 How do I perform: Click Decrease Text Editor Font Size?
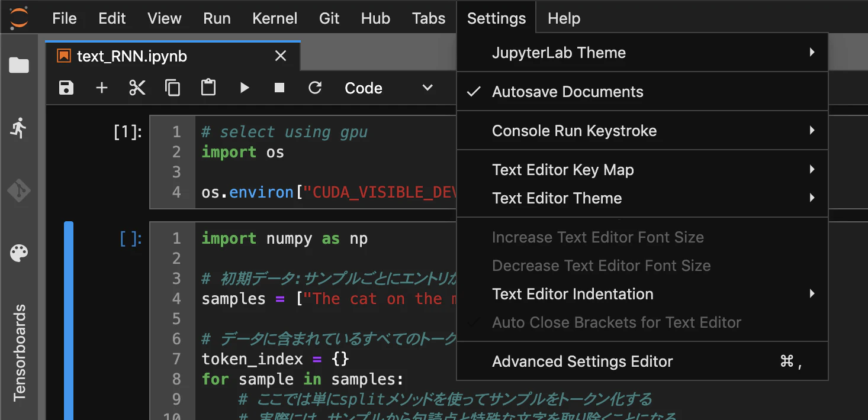click(x=642, y=266)
